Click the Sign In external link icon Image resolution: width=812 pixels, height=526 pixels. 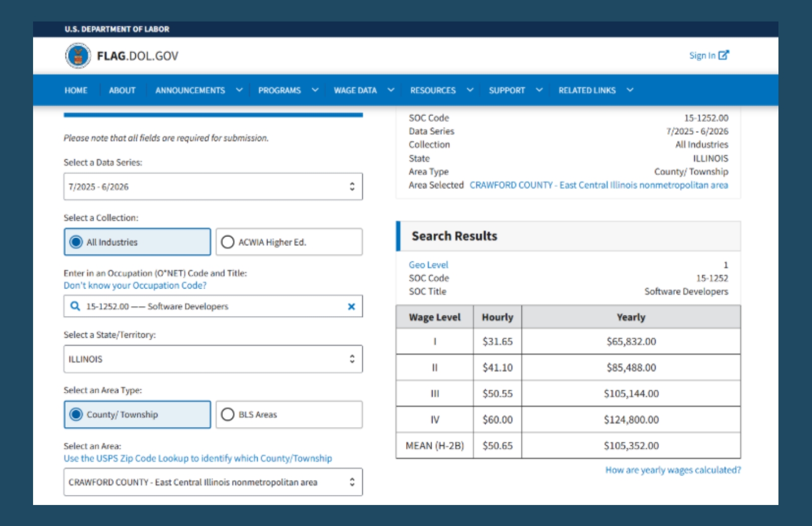(x=723, y=55)
